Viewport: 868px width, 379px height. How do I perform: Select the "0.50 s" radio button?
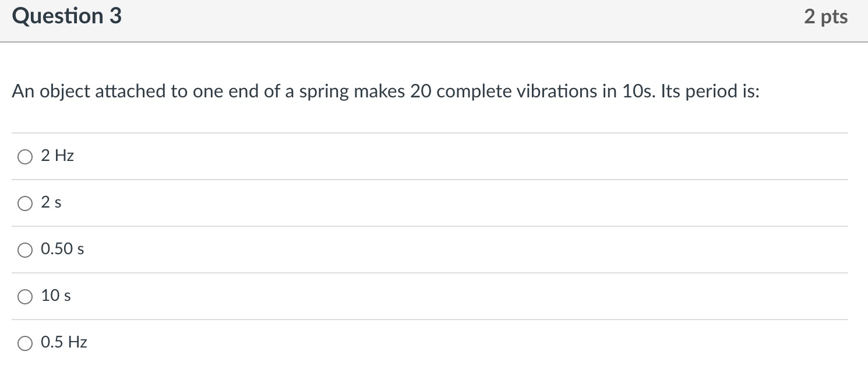pos(25,250)
